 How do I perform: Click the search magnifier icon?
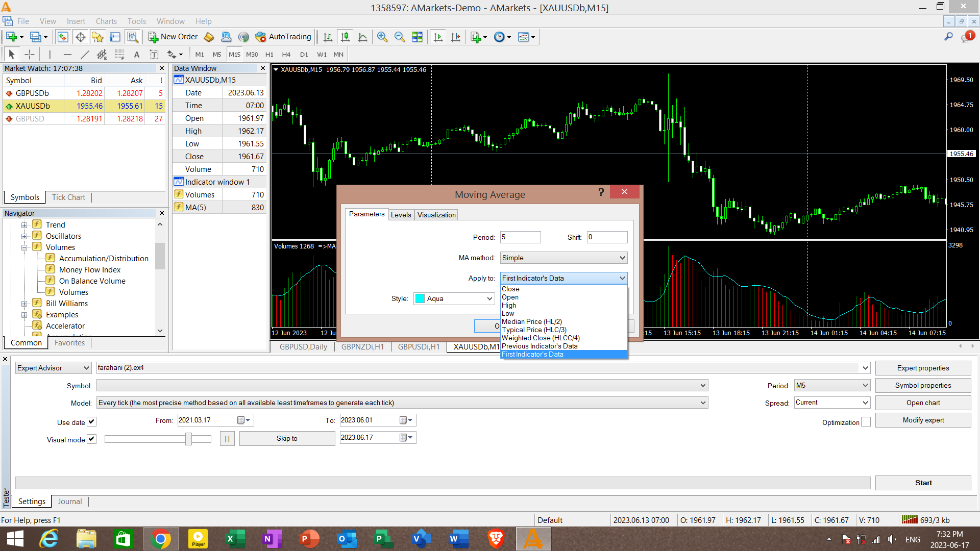[948, 37]
